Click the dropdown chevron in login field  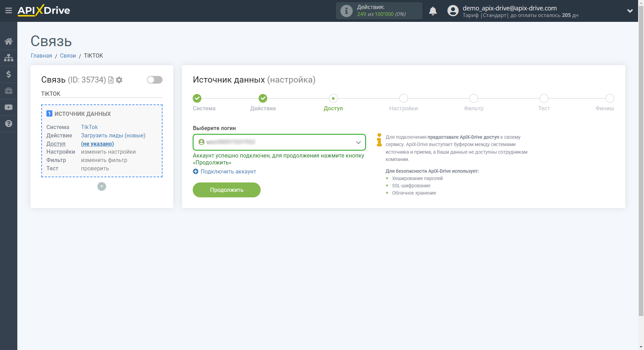click(358, 143)
